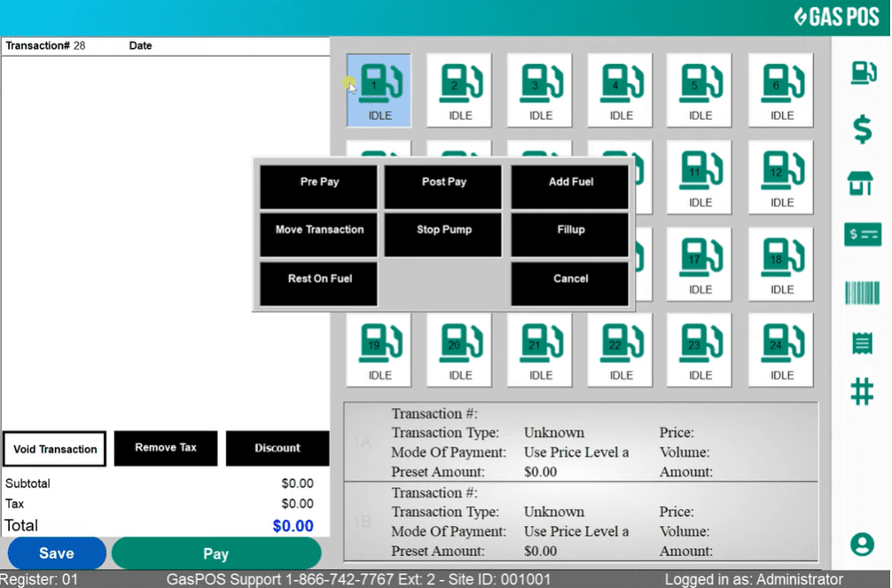Select the Pump 19 IDLE tile
Viewport: 892px width, 588px height.
pyautogui.click(x=379, y=349)
